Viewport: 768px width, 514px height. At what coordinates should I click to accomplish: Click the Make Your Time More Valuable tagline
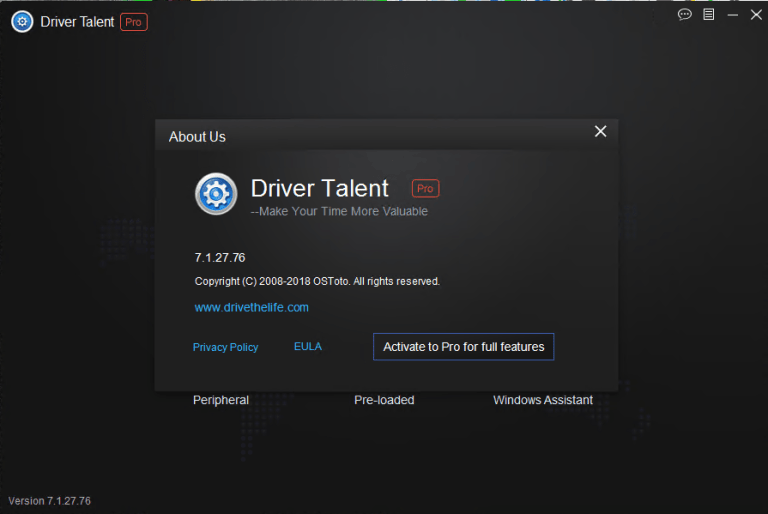tap(339, 211)
